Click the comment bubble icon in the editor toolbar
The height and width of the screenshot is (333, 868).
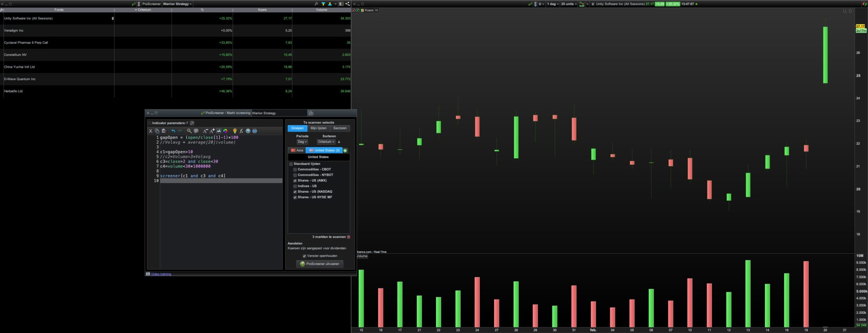coord(196,131)
